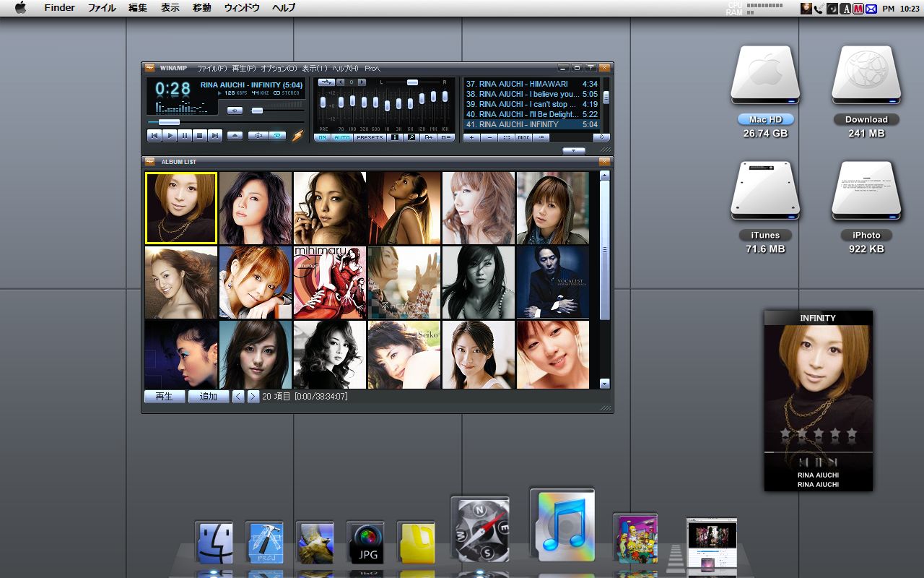The height and width of the screenshot is (578, 924).
Task: Click Proへ in Winamp menu bar
Action: tap(372, 68)
